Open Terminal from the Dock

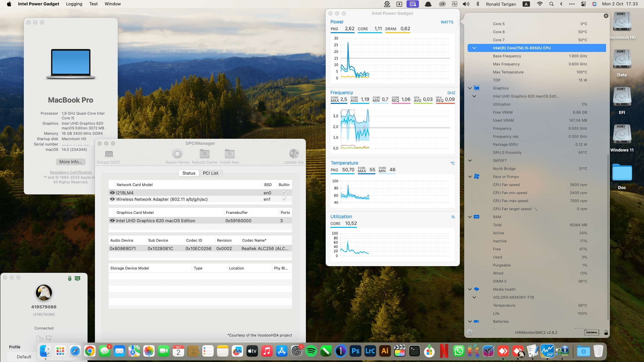pyautogui.click(x=415, y=351)
